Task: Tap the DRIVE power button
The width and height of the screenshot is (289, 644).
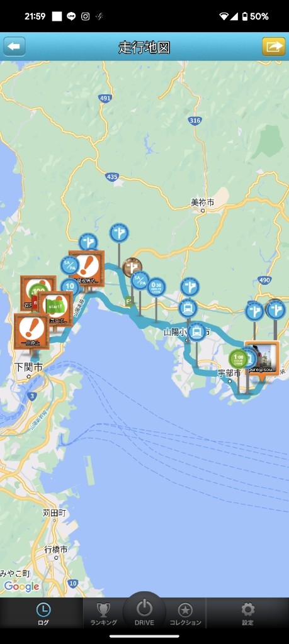Action: [x=144, y=612]
